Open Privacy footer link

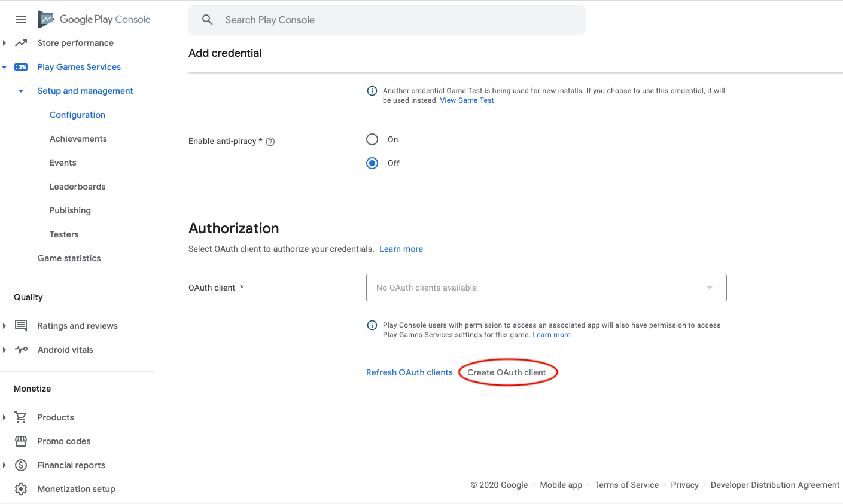pos(684,485)
